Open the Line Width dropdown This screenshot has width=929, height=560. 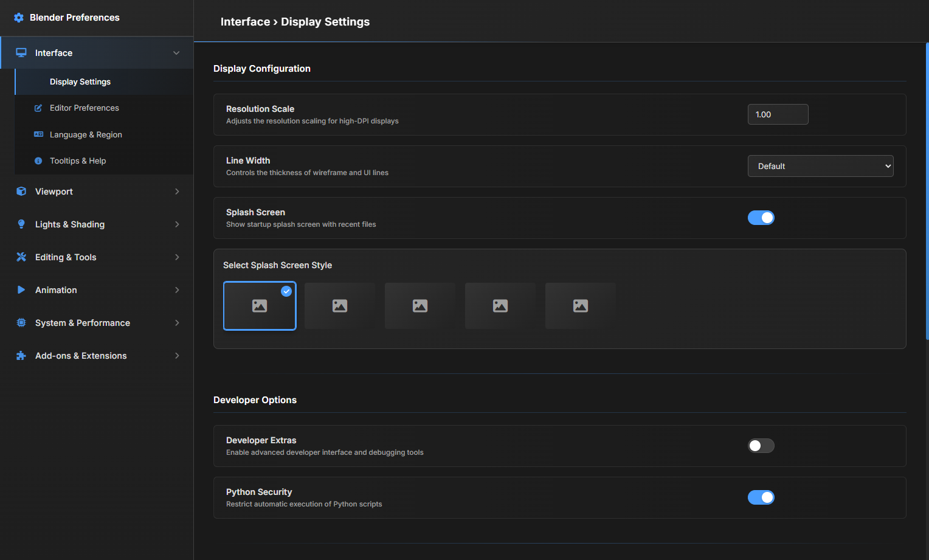821,166
